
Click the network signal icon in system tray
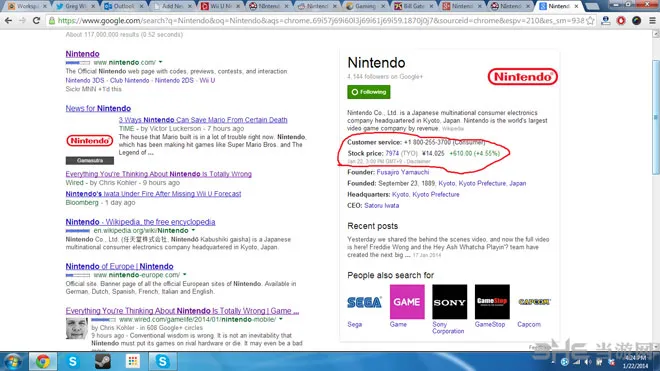coord(576,362)
